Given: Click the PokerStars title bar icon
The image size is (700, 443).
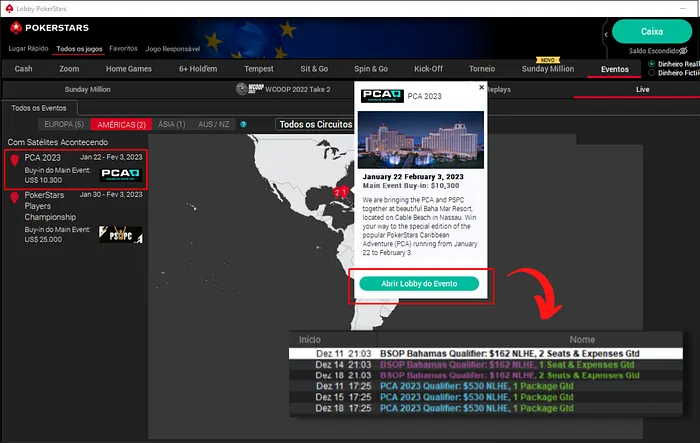Looking at the screenshot, I should point(9,8).
